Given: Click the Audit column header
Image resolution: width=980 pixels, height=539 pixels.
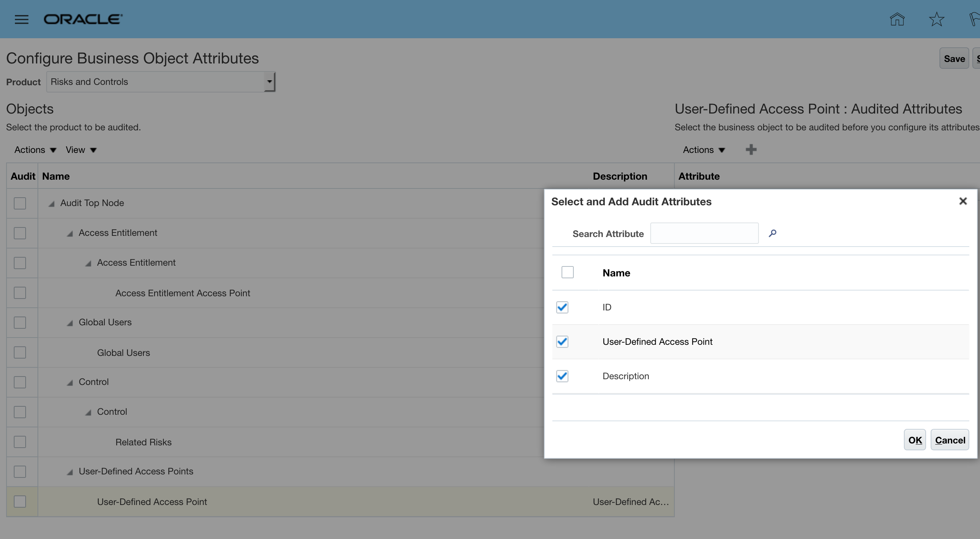Looking at the screenshot, I should click(23, 176).
